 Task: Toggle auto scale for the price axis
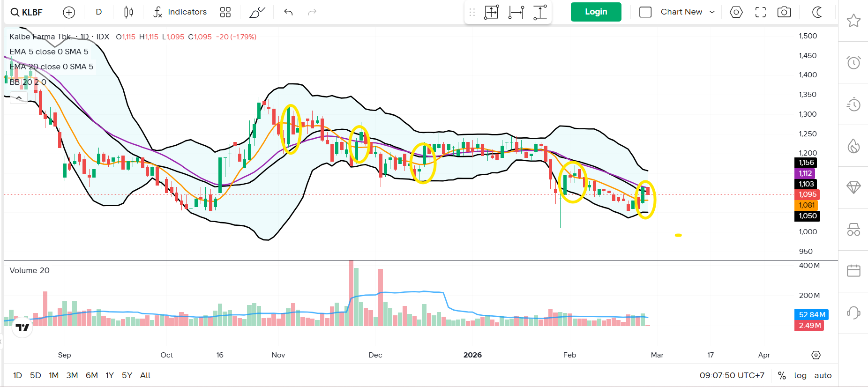823,375
